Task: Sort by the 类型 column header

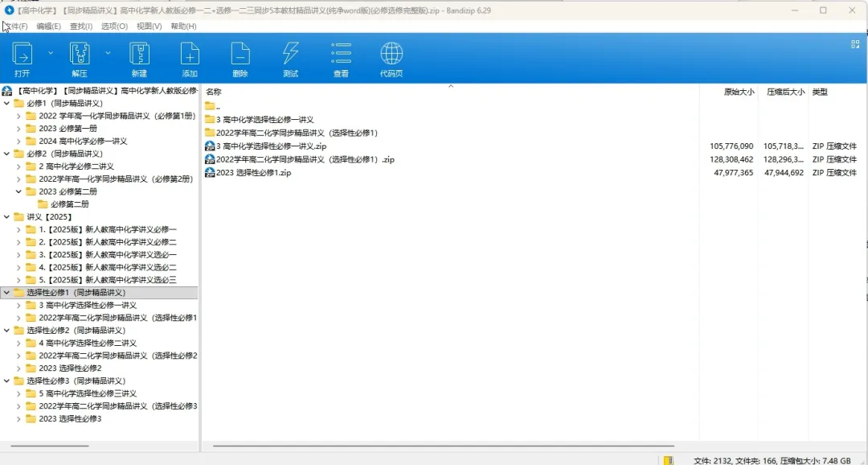Action: coord(820,92)
